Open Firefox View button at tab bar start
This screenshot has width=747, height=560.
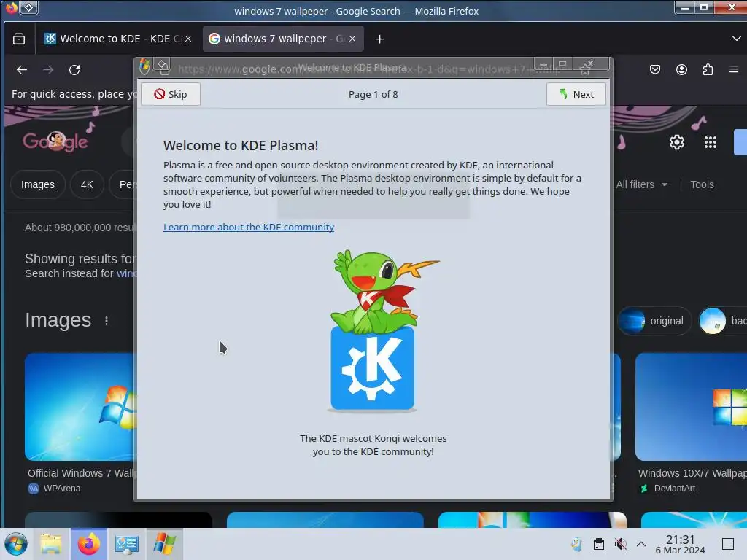19,39
